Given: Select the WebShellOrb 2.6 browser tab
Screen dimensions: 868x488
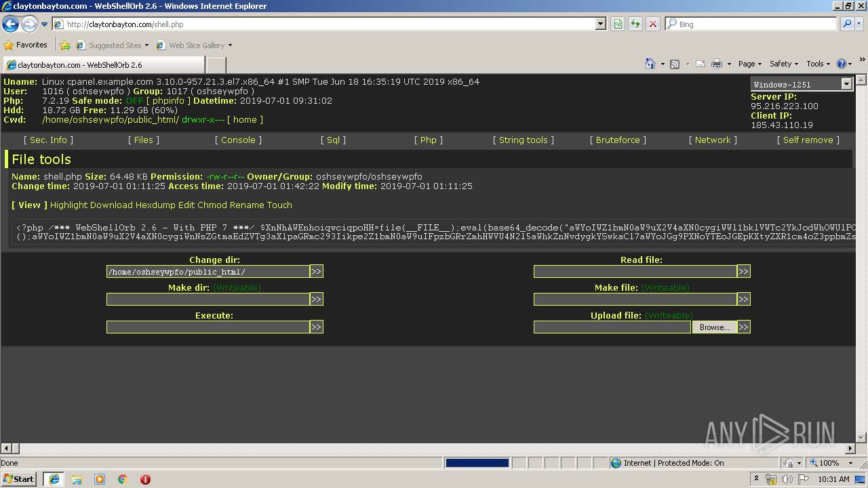Looking at the screenshot, I should (x=103, y=65).
